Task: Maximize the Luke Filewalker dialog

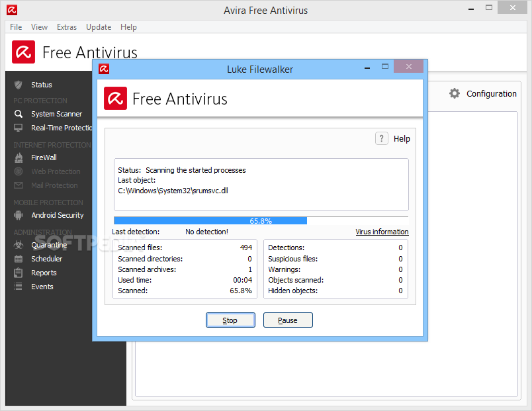Action: [384, 67]
